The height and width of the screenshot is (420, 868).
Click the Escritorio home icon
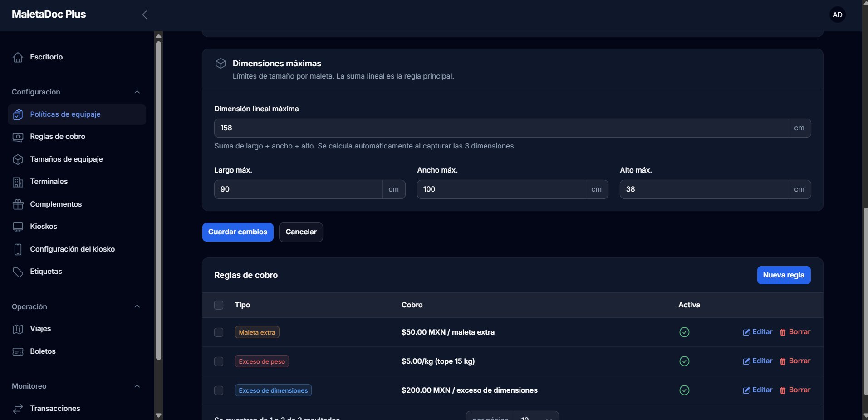18,57
